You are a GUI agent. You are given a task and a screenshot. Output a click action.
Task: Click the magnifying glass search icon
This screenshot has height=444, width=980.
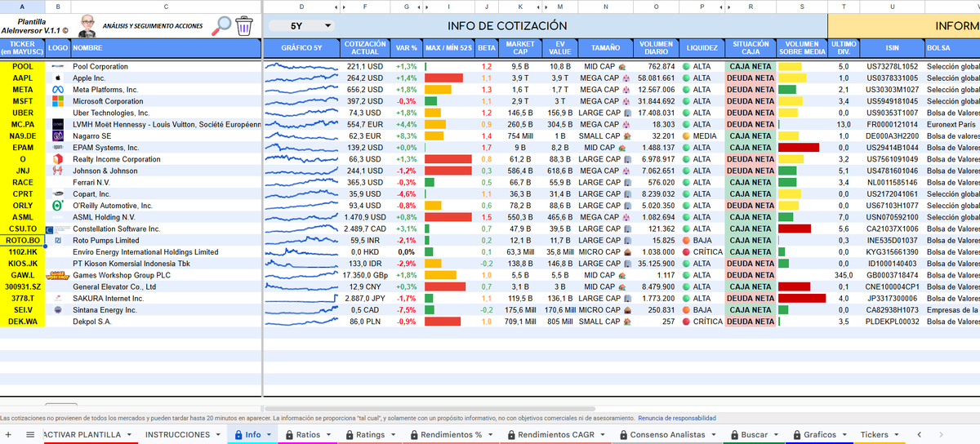(x=221, y=25)
